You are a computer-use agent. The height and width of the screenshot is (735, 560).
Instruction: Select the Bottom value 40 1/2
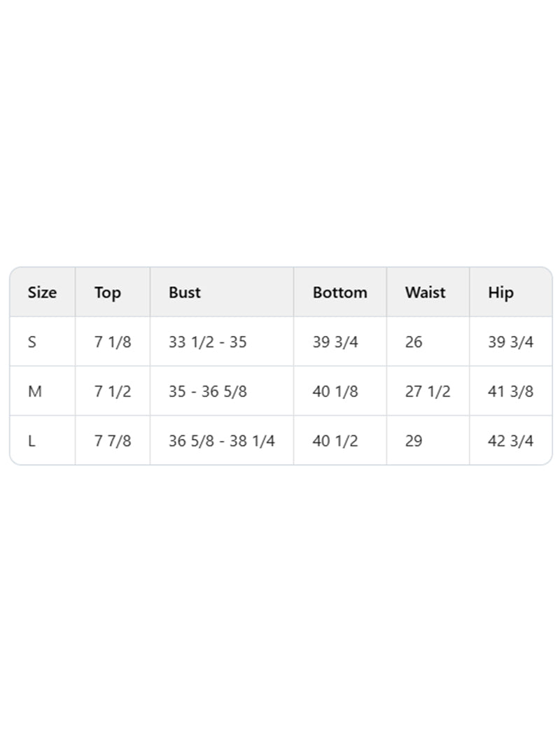pos(335,441)
